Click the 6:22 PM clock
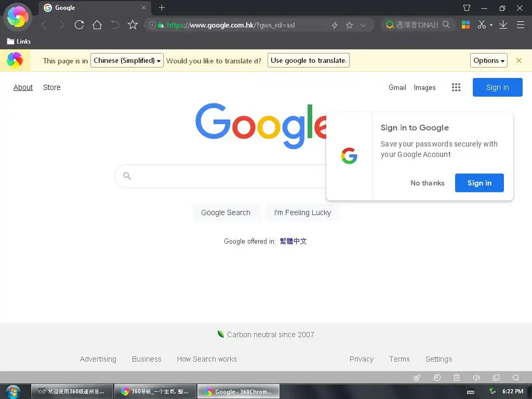532x399 pixels. (x=513, y=391)
